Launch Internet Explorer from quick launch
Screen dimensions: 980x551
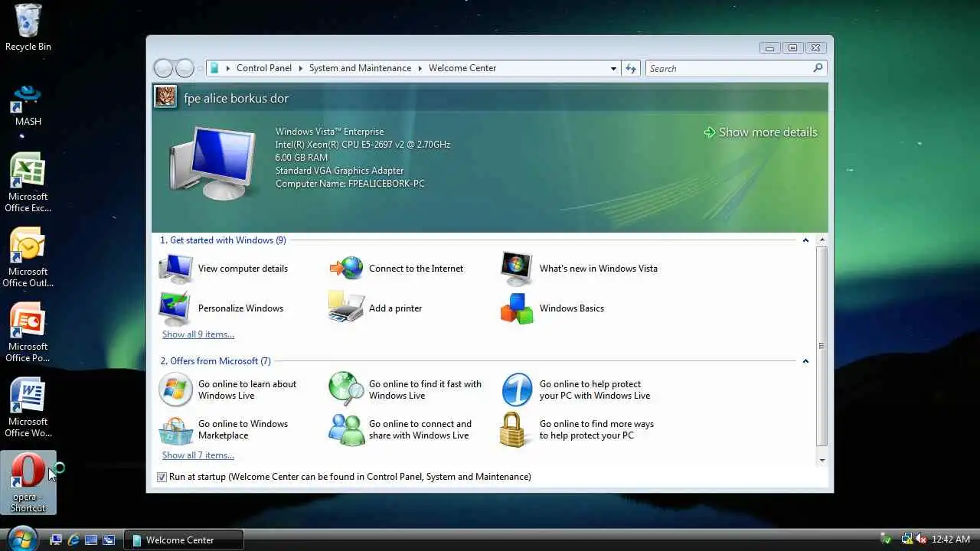tap(74, 540)
